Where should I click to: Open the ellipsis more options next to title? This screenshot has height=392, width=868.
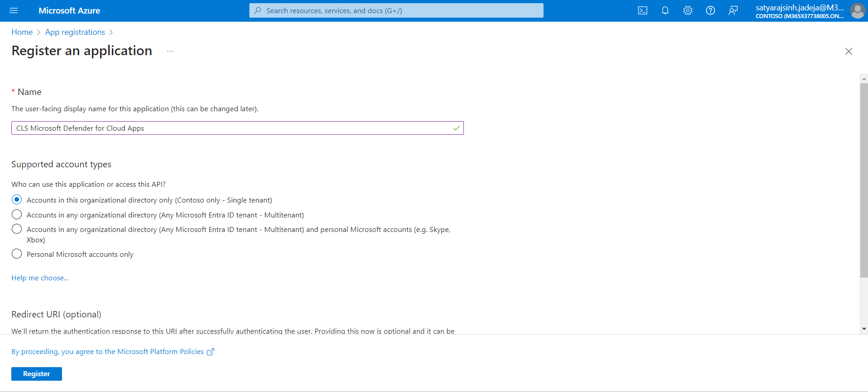pyautogui.click(x=170, y=51)
